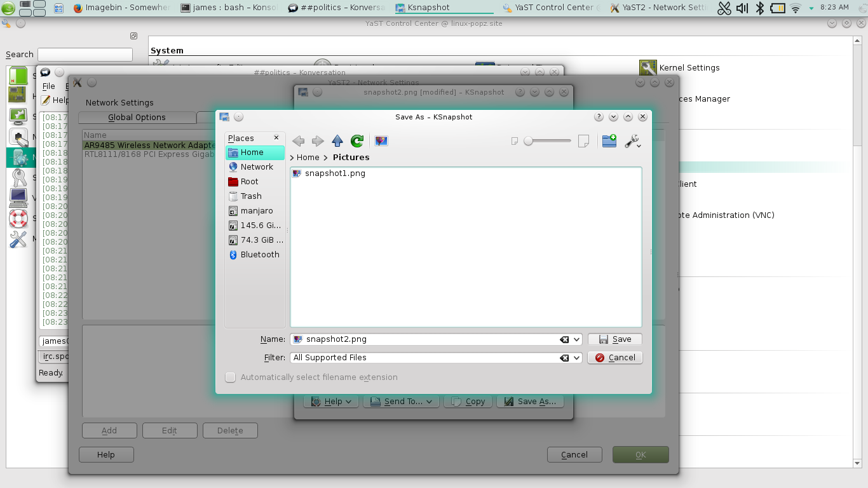Click Add in Network Settings window

coord(109,430)
